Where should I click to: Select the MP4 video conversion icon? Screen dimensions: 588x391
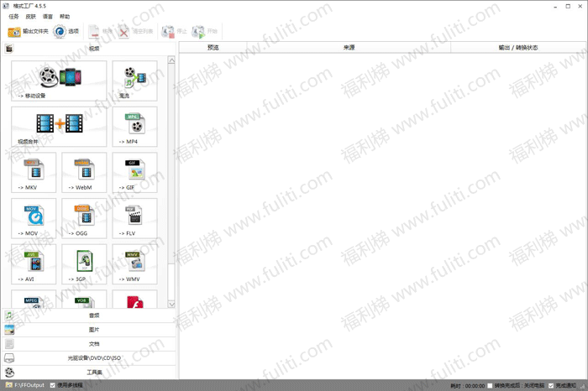click(134, 128)
